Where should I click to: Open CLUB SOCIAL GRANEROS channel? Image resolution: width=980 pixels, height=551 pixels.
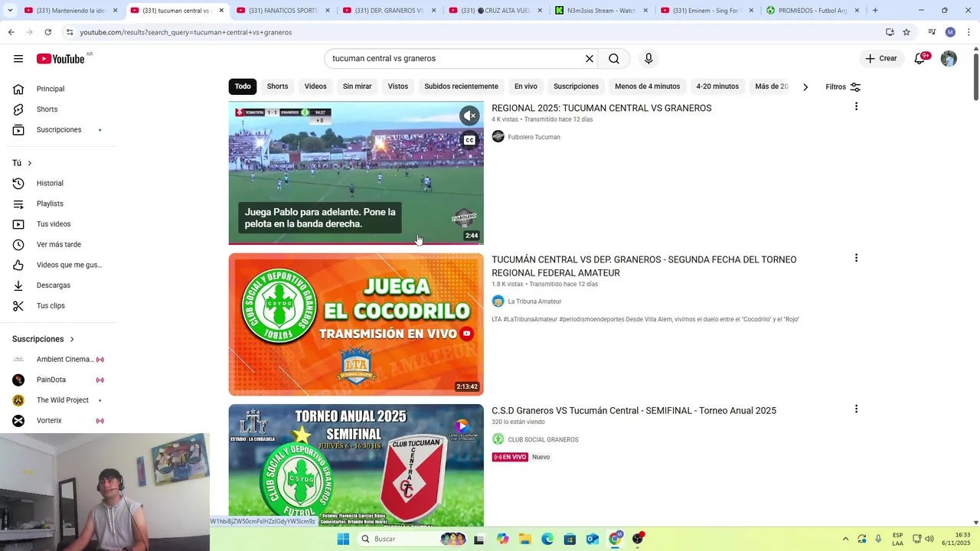[543, 439]
